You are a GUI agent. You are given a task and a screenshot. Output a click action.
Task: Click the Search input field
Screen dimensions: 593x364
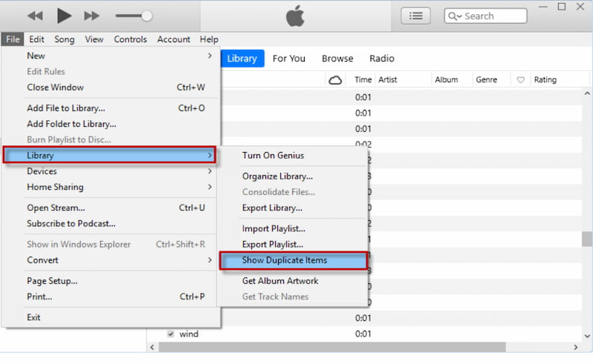pyautogui.click(x=486, y=16)
